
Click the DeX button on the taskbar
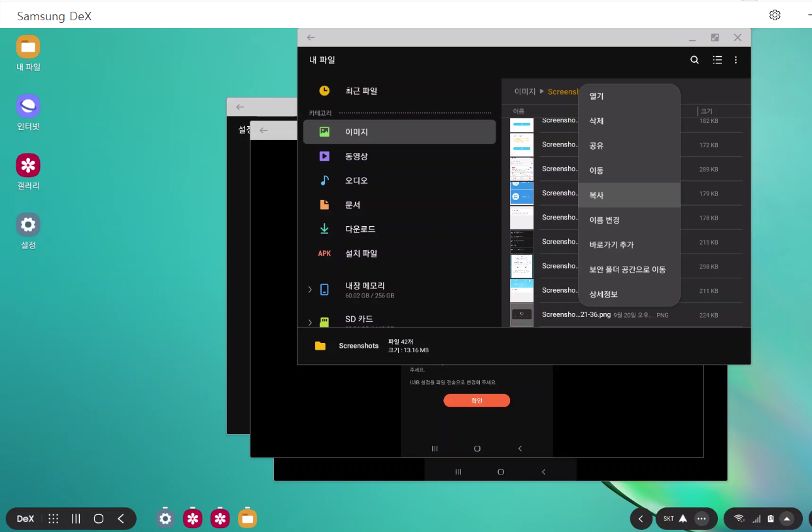25,519
